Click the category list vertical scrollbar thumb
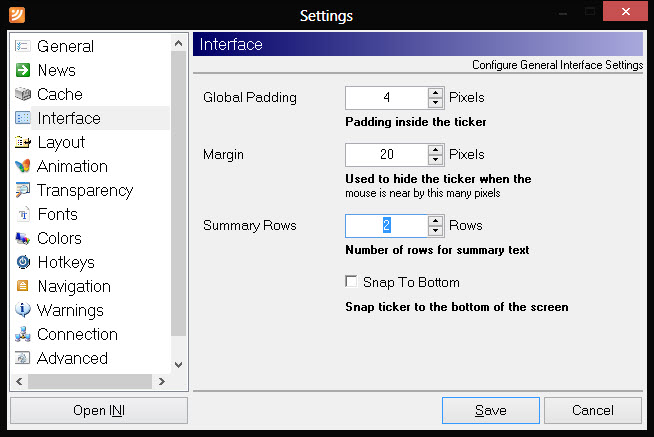The image size is (654, 437). coord(179,193)
